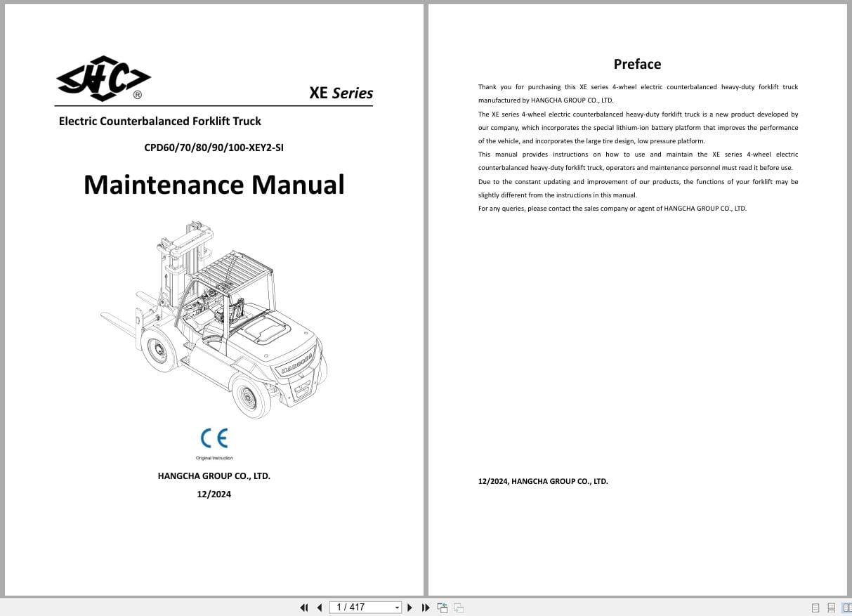Click the forklift cover illustration
The height and width of the screenshot is (616, 852).
coord(214,320)
